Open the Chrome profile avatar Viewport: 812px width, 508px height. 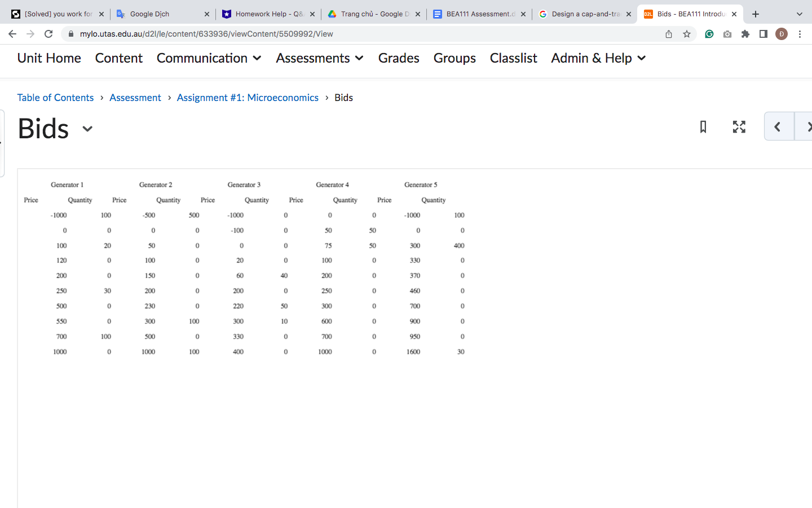782,34
